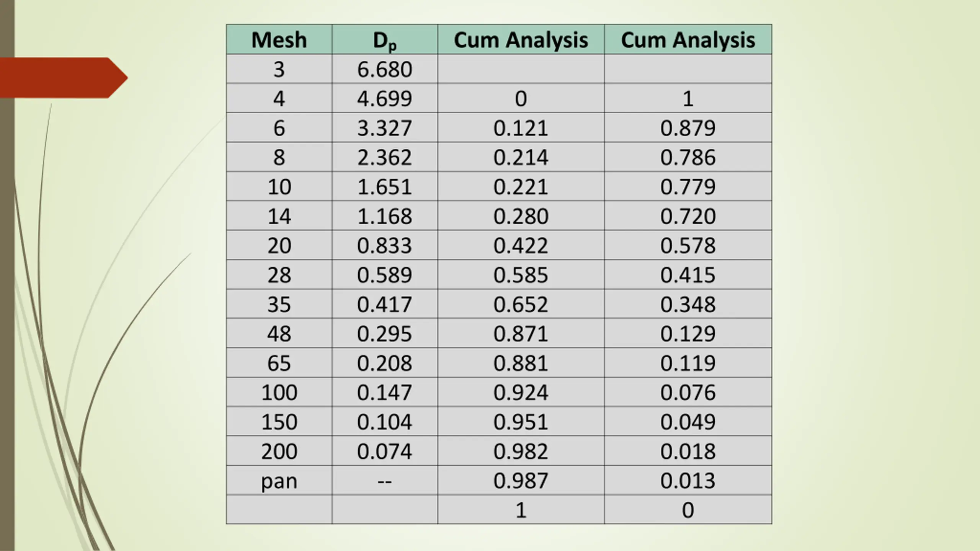The image size is (980, 551).
Task: Select the Mesh column header
Action: click(279, 39)
